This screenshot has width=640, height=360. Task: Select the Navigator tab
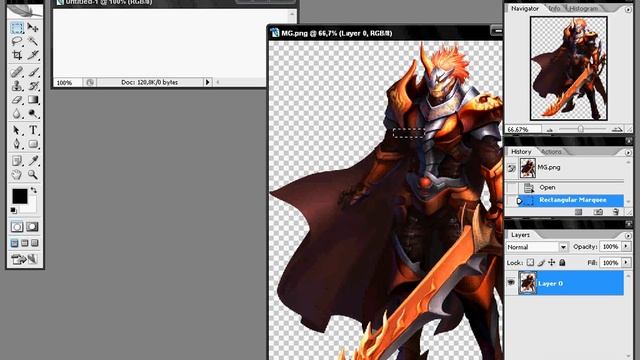[x=525, y=8]
